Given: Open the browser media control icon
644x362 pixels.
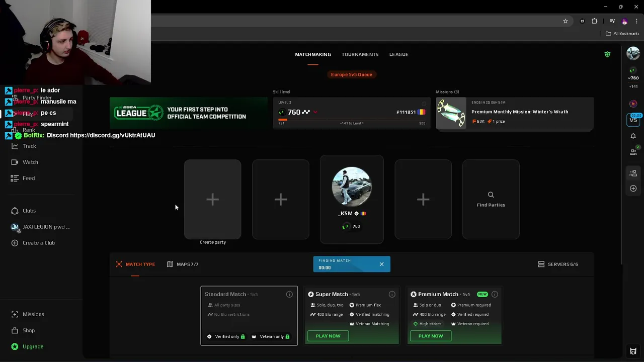Looking at the screenshot, I should [612, 21].
